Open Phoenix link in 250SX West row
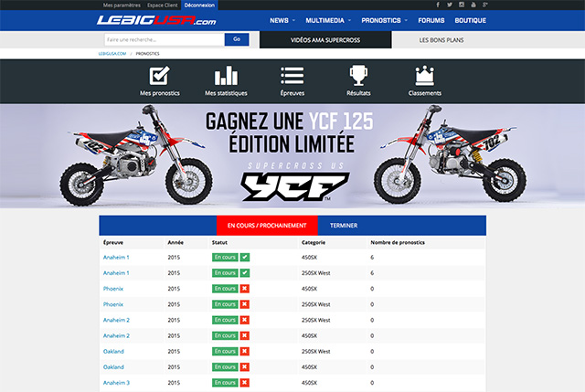The width and height of the screenshot is (585, 392). (x=113, y=304)
